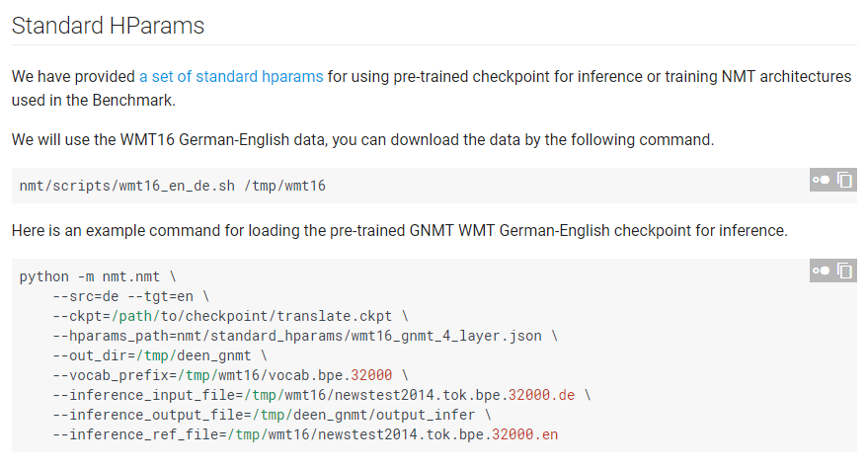Toggle dark theme on download command block
868x467 pixels.
tap(821, 180)
